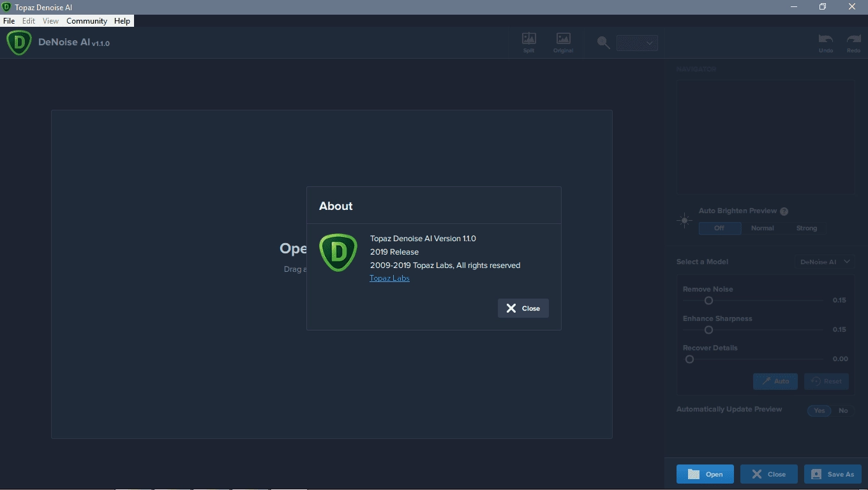Set Auto Brighten Preview to Strong
This screenshot has height=490, width=868.
807,228
